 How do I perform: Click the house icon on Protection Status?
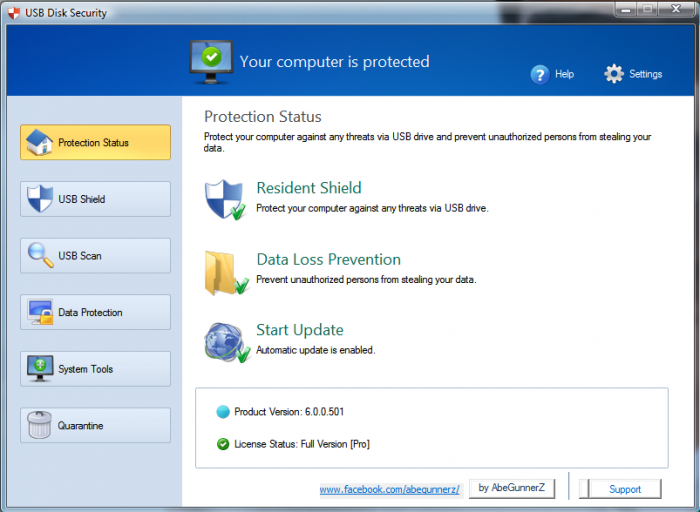tap(39, 142)
